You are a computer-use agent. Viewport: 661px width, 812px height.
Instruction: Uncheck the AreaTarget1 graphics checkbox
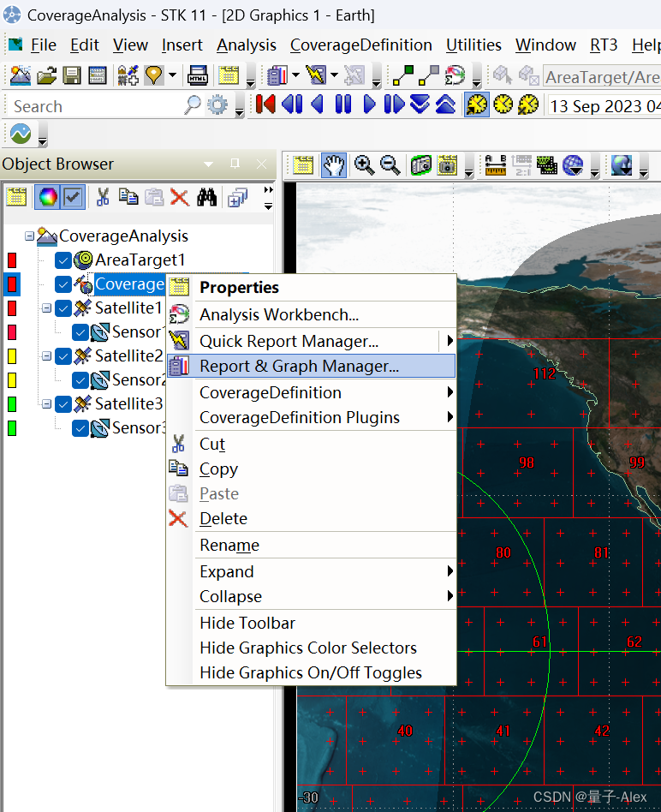click(x=63, y=260)
